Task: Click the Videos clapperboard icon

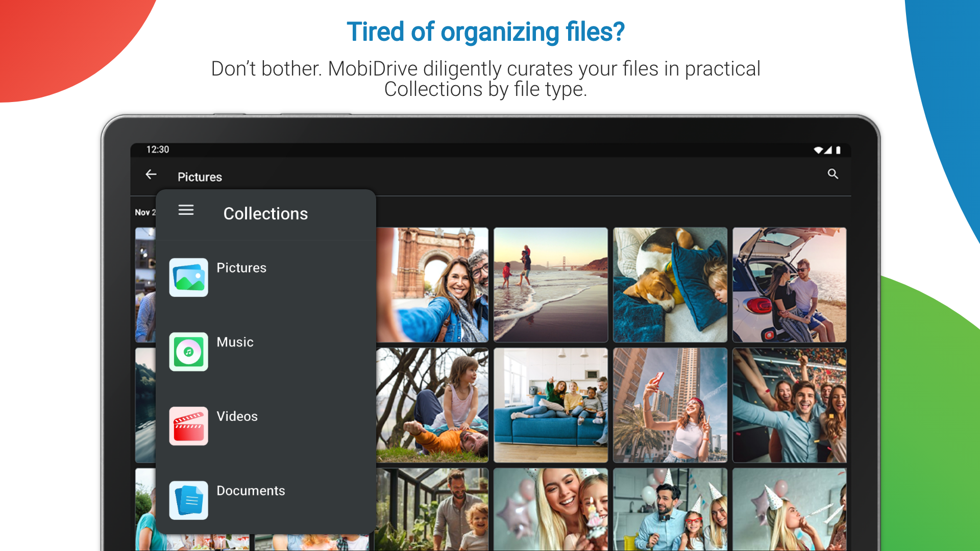Action: [189, 426]
